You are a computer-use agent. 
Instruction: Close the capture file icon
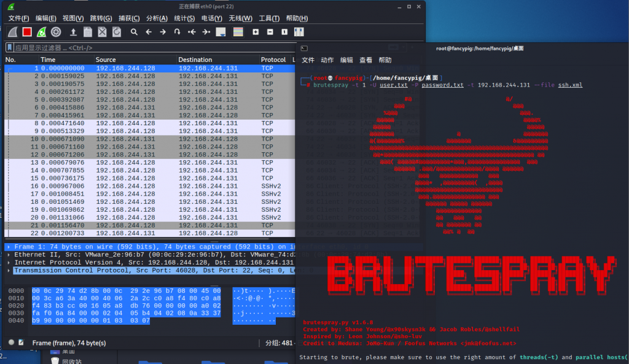click(103, 32)
